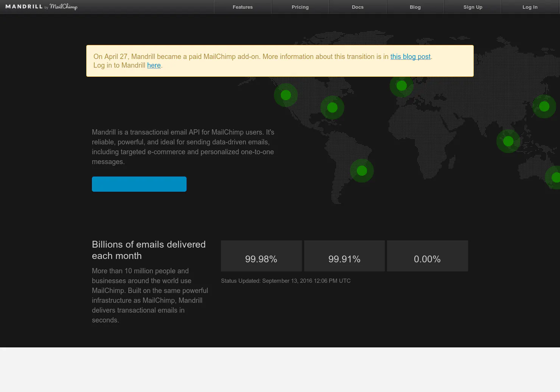The image size is (560, 392).
Task: Open the Pricing nav item
Action: click(x=300, y=7)
